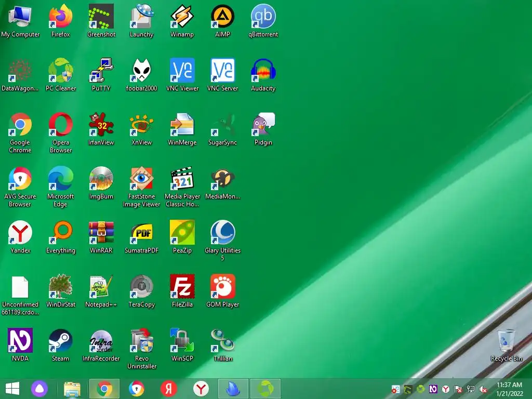
Task: Open File Explorer from the taskbar
Action: 72,389
